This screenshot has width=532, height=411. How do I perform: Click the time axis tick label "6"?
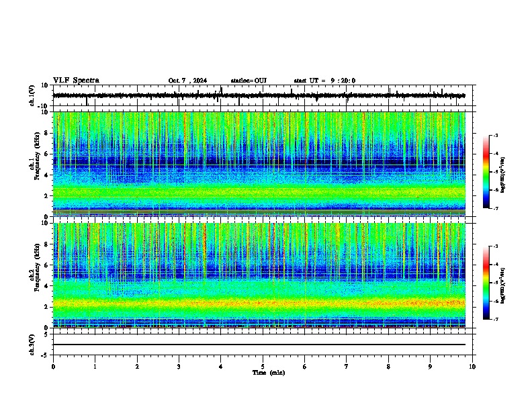tap(304, 367)
